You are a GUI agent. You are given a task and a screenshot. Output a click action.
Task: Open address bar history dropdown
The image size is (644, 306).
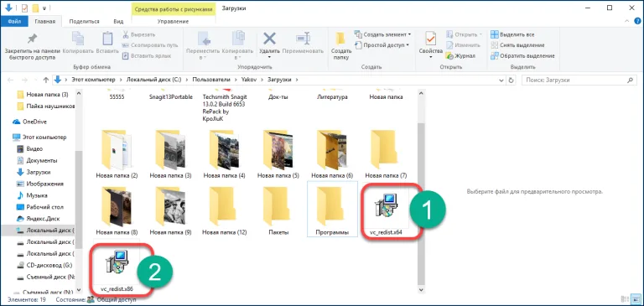click(x=502, y=80)
